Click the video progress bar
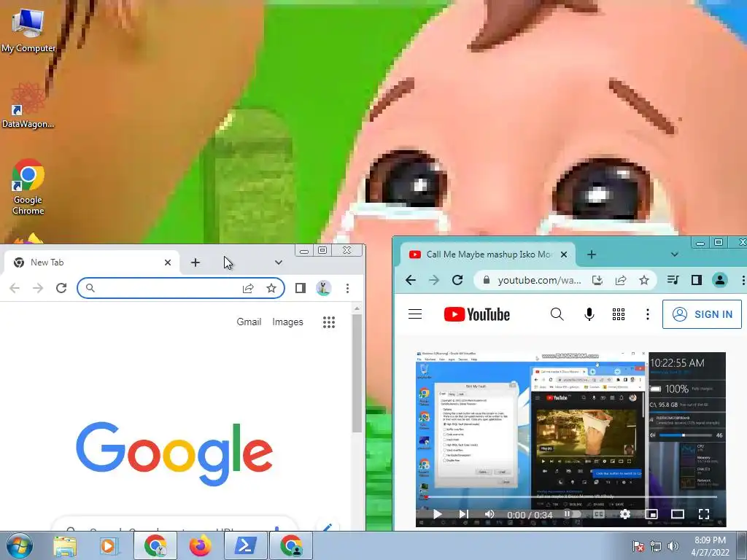 tap(570, 497)
